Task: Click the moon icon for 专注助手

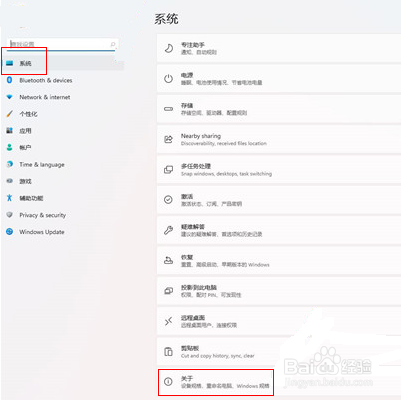Action: (x=168, y=48)
